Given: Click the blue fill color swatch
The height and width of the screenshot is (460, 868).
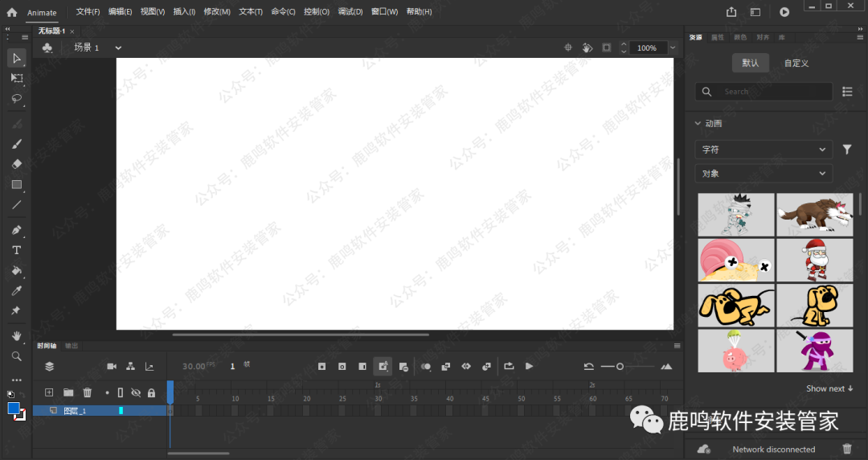Looking at the screenshot, I should coord(14,409).
